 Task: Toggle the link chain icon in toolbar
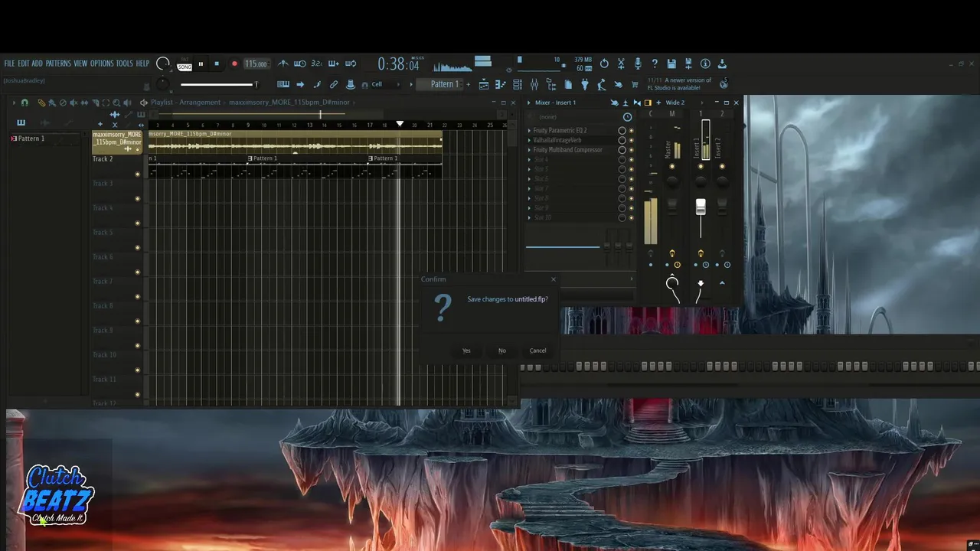[x=334, y=84]
